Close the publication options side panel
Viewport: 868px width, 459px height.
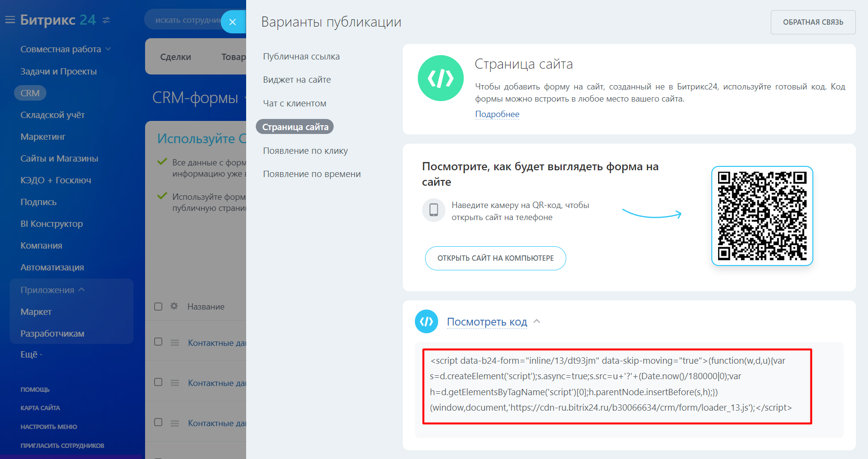coord(233,22)
